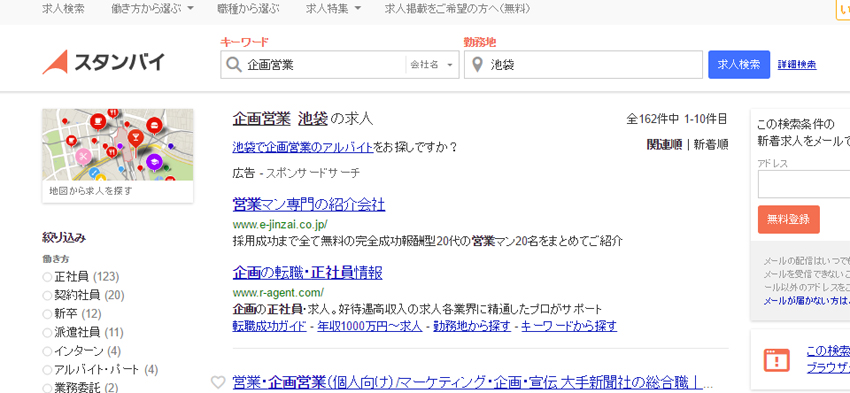Open the 勤務地から探す link
Screen dimensions: 850x393
point(472,326)
